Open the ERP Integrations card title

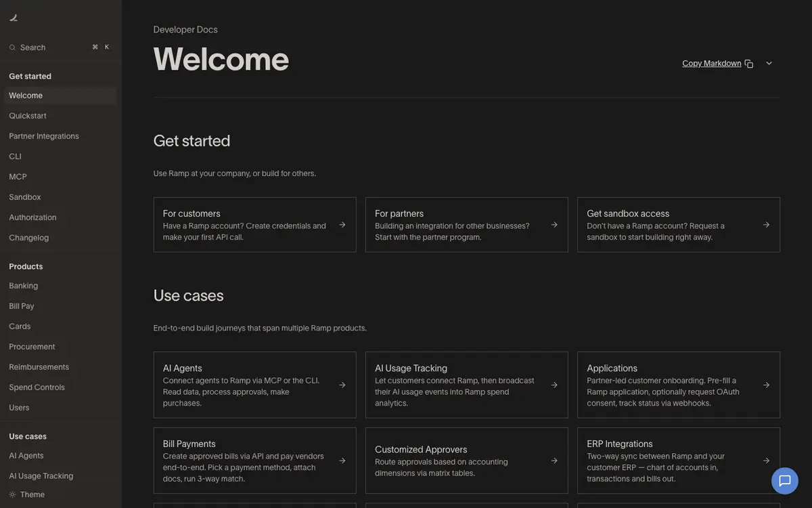point(620,444)
